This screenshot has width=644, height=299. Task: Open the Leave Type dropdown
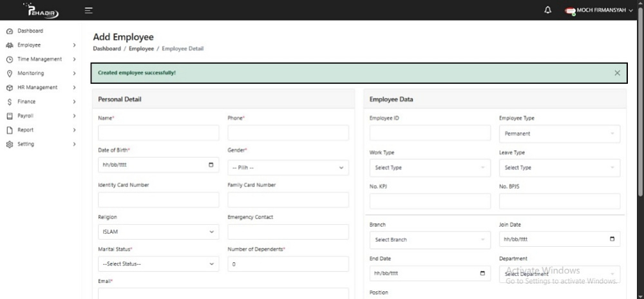click(x=560, y=168)
